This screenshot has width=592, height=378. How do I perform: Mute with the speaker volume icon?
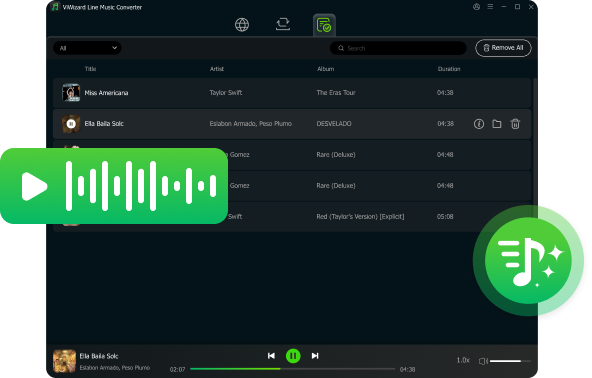pos(483,361)
